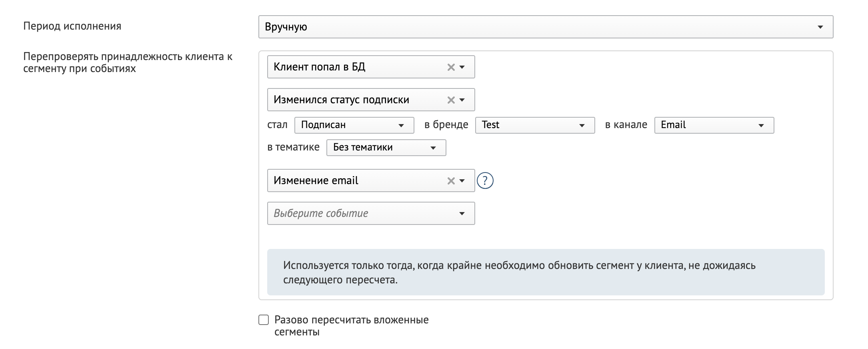Open the Email channel dropdown
Screen dimensions: 868x349
714,125
